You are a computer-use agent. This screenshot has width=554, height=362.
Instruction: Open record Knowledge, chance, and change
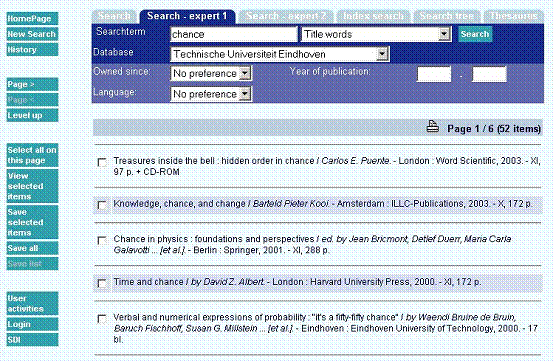[x=323, y=204]
